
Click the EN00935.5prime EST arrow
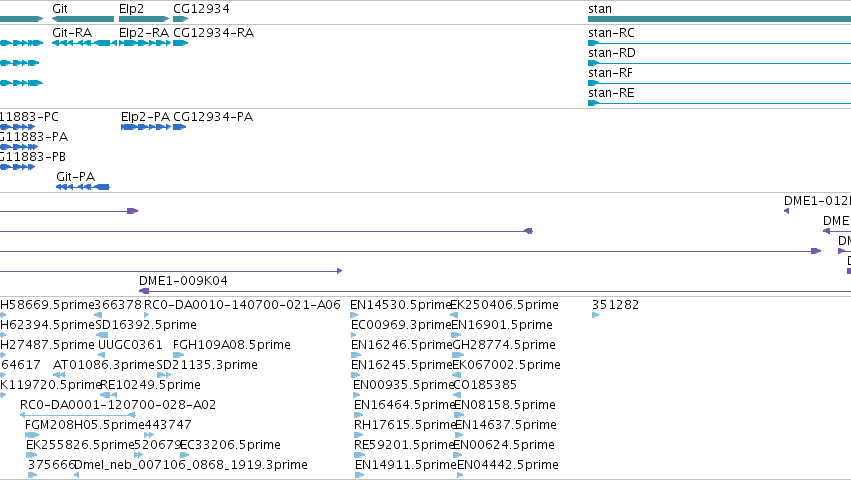point(357,395)
